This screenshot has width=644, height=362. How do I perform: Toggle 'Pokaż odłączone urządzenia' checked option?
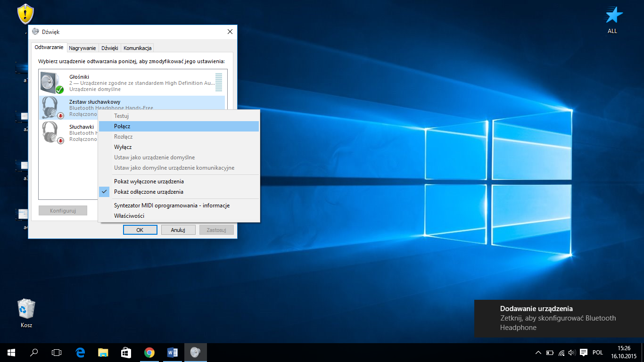pos(149,192)
